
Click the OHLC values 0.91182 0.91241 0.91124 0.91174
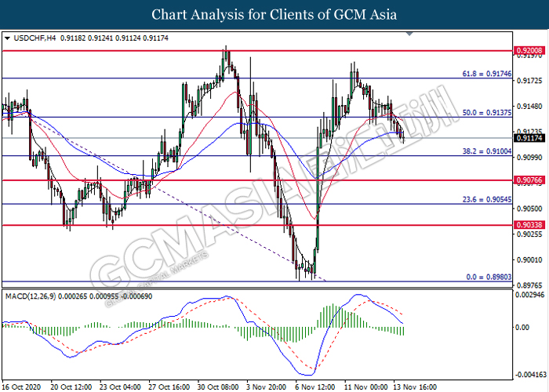click(x=115, y=38)
